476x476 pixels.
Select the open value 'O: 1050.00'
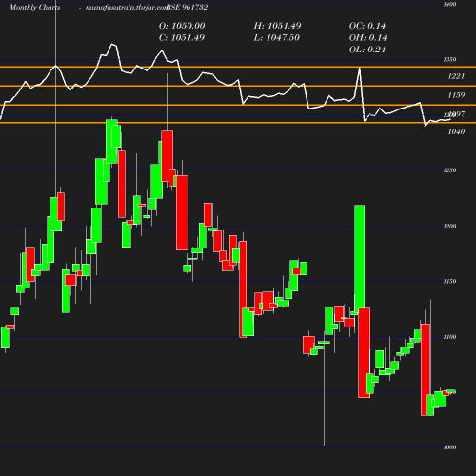point(182,26)
